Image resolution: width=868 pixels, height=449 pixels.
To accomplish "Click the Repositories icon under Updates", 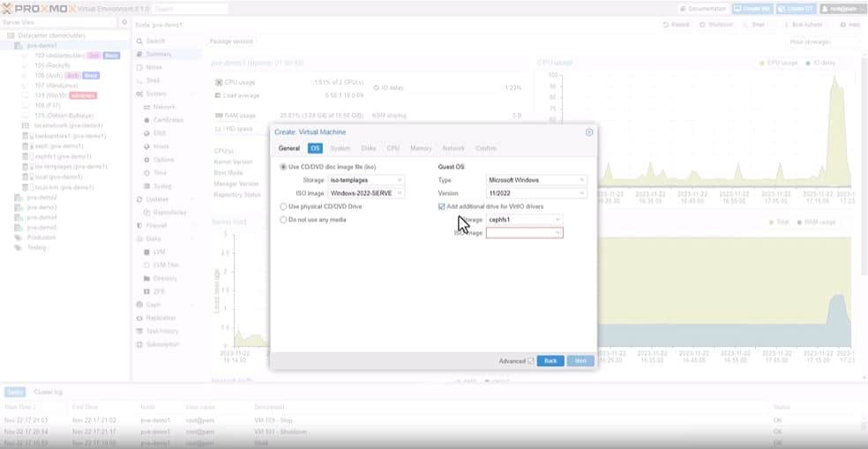I will pyautogui.click(x=146, y=213).
